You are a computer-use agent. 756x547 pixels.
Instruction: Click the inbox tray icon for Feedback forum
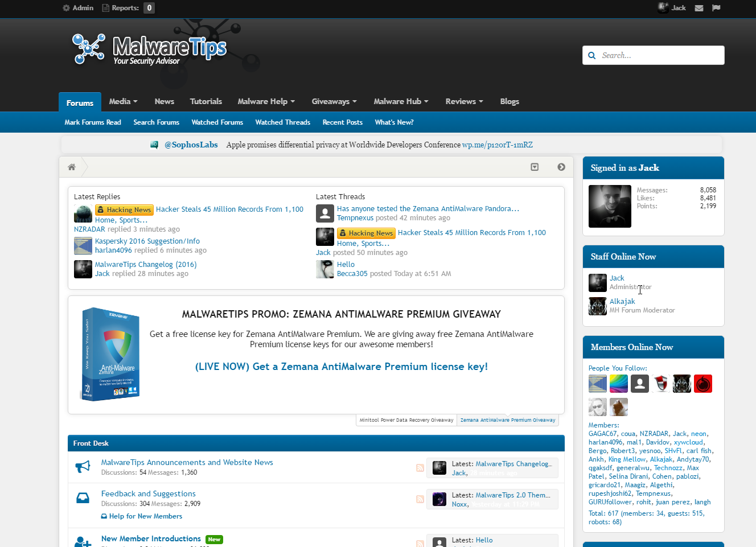pyautogui.click(x=83, y=498)
